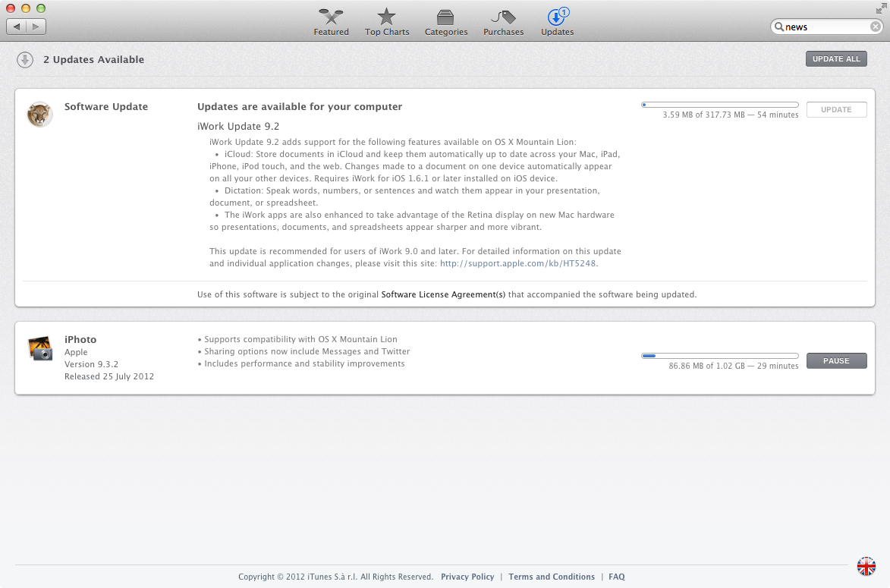Screen dimensions: 890x588
Task: Minimize the App Store window
Action: point(26,8)
